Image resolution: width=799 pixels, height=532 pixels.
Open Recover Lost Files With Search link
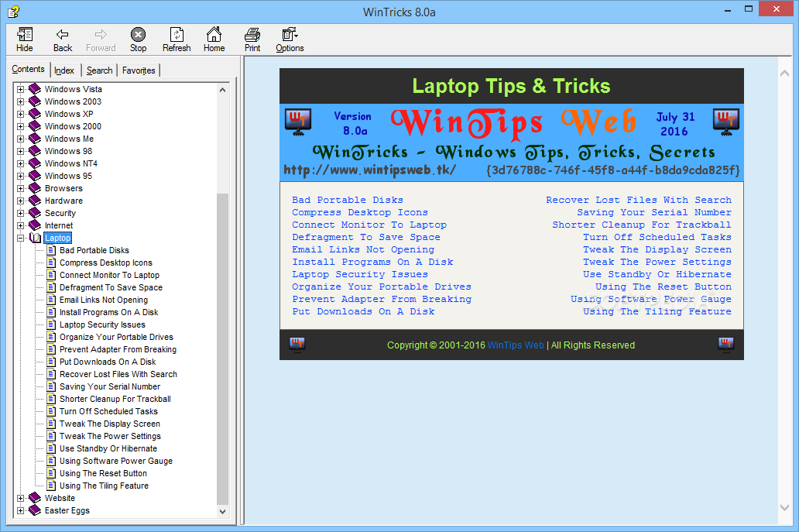pyautogui.click(x=639, y=200)
